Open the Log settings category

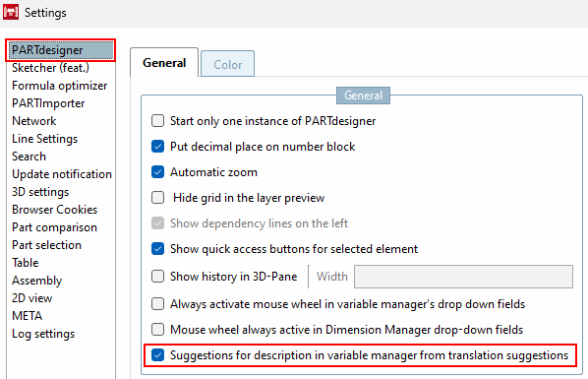[x=43, y=334]
